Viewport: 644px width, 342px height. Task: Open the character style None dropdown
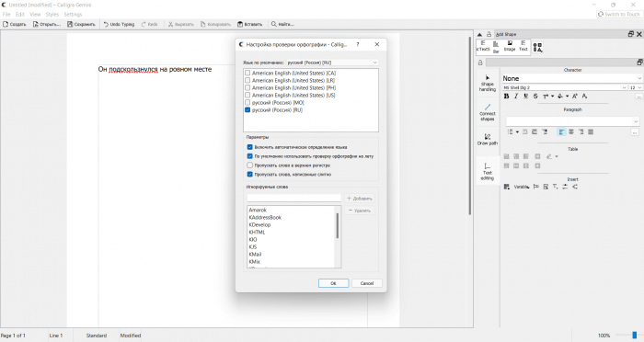pyautogui.click(x=572, y=78)
